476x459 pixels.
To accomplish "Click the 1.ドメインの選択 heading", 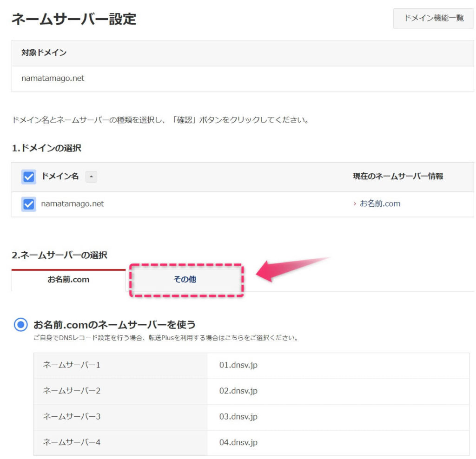I will pos(46,148).
